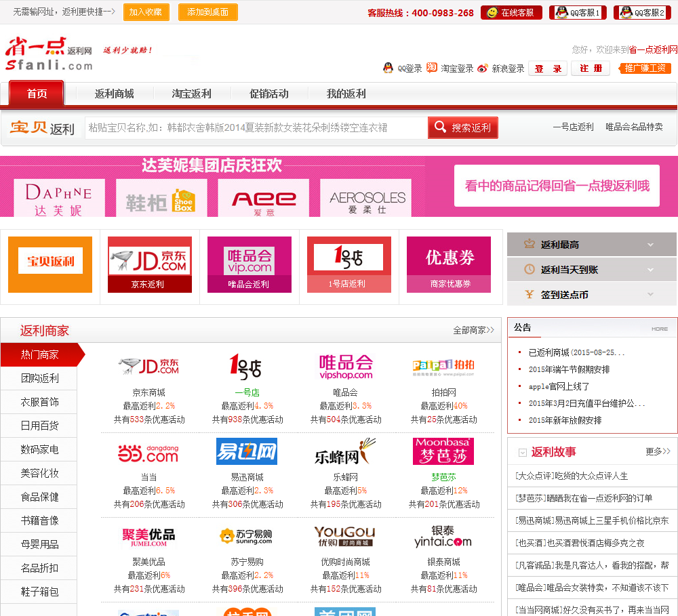
Task: Open the 1号店返利 tile
Action: tap(349, 264)
